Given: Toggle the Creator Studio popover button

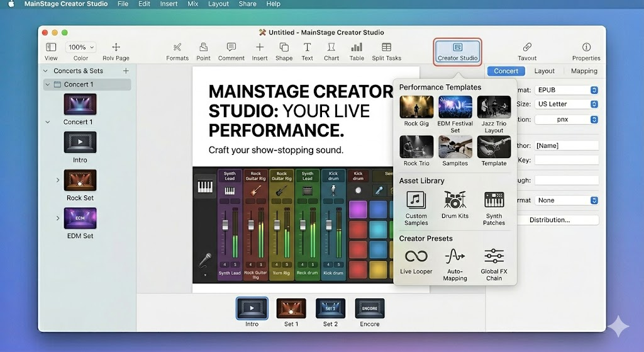Looking at the screenshot, I should point(458,52).
